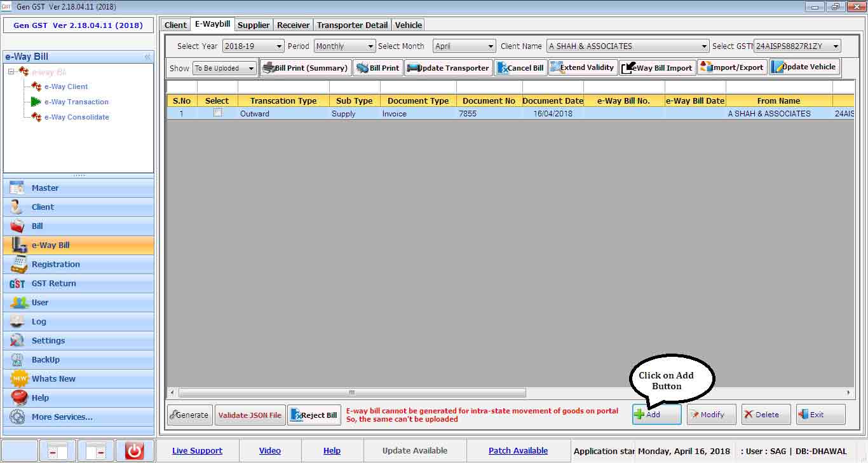Open GST Return from sidebar

coord(53,284)
